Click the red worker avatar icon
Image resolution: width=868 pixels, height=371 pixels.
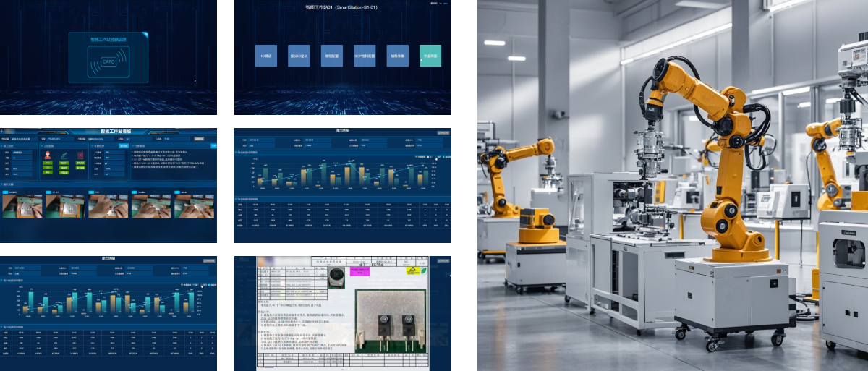tap(48, 154)
